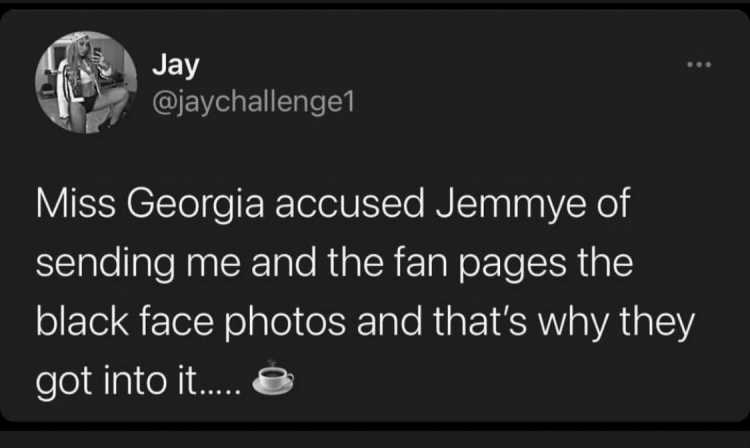The image size is (750, 448).
Task: Open the Jay display name
Action: [176, 65]
